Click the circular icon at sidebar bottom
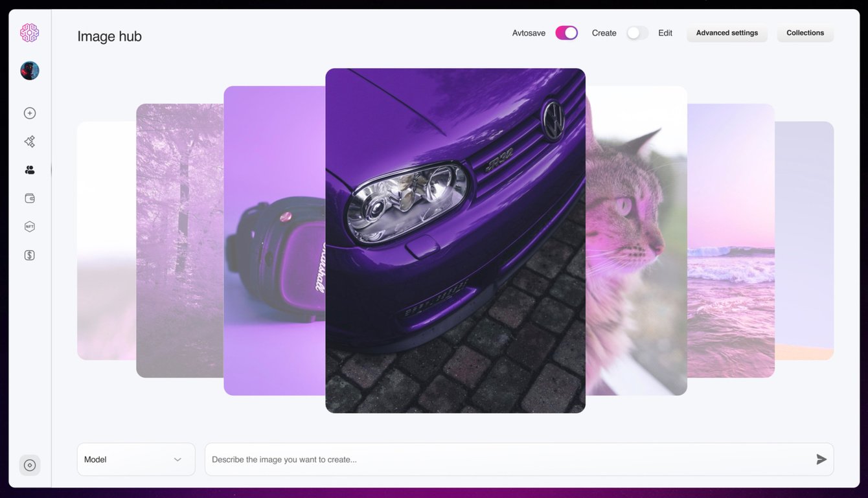Image resolution: width=868 pixels, height=498 pixels. pos(30,465)
